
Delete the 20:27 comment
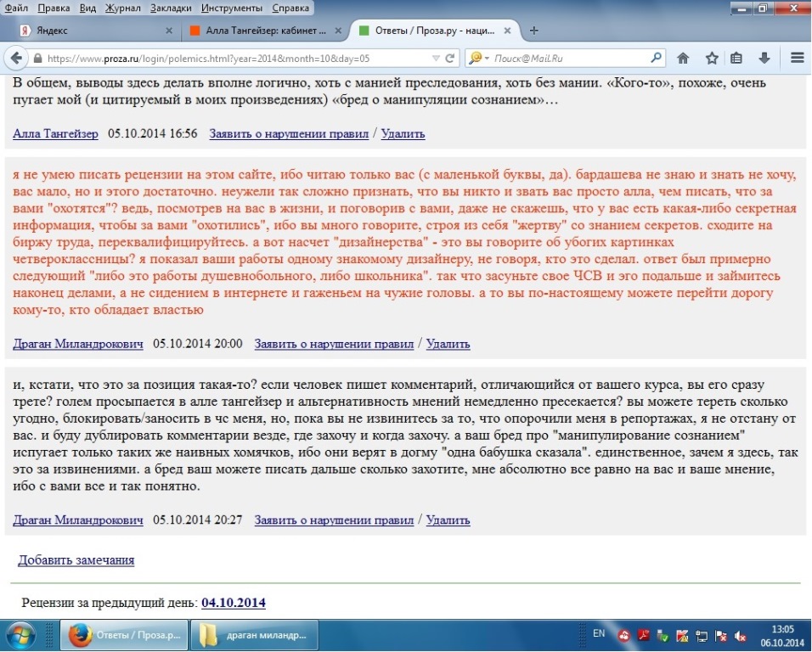pyautogui.click(x=448, y=520)
